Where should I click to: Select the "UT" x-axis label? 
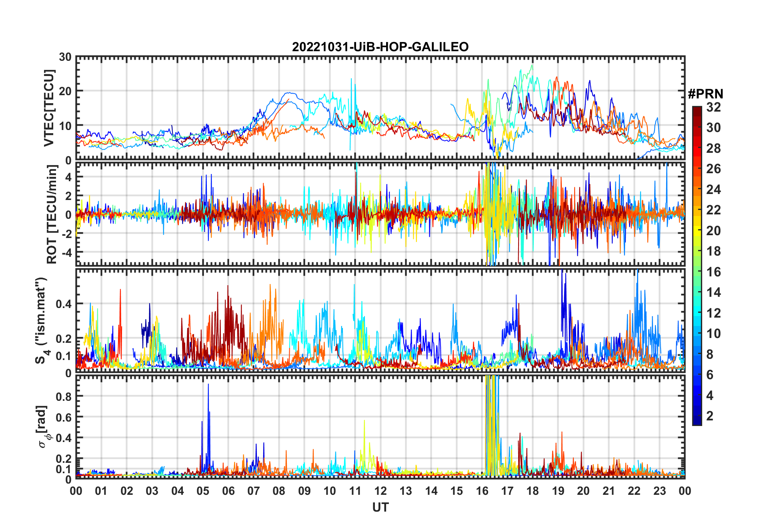[380, 508]
